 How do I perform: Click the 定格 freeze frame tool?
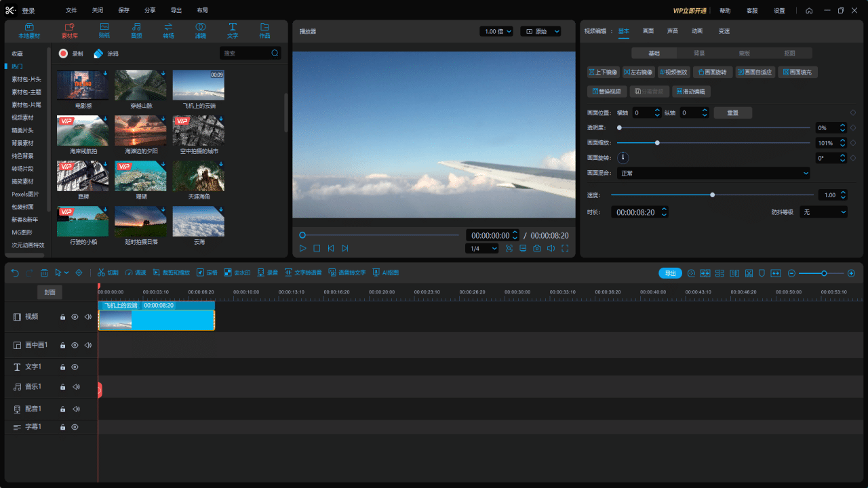pos(207,272)
